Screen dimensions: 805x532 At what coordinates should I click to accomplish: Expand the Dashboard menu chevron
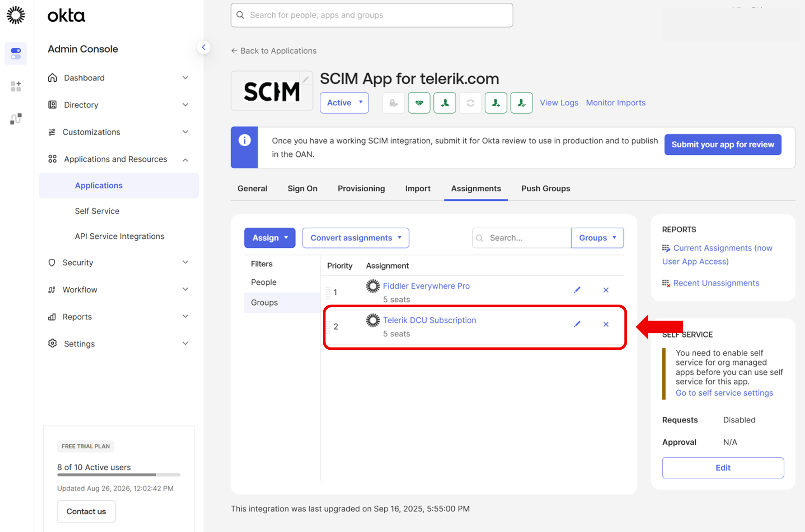[185, 78]
